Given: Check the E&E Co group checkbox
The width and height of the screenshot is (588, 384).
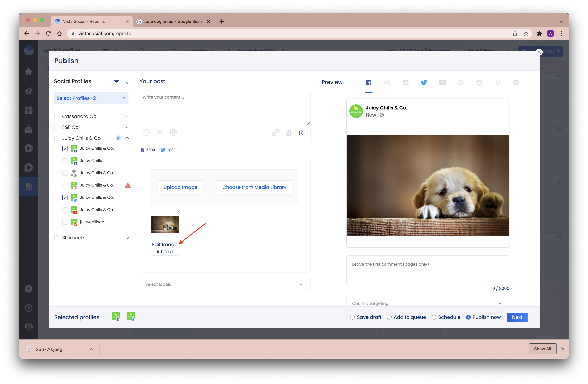Looking at the screenshot, I should [x=57, y=127].
